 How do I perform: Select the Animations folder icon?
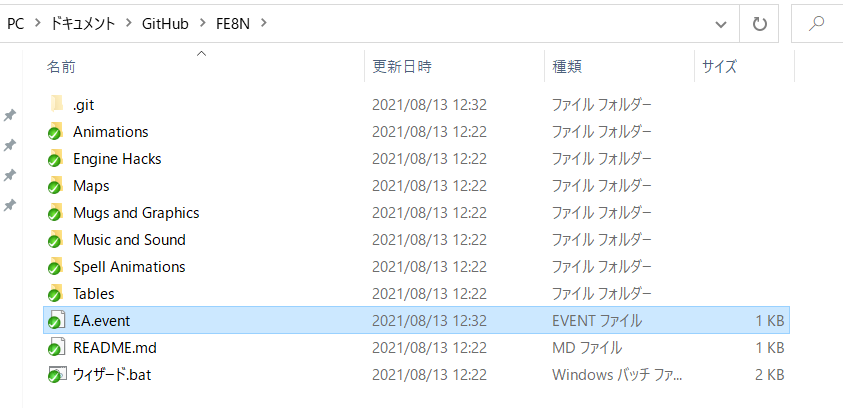(x=55, y=132)
